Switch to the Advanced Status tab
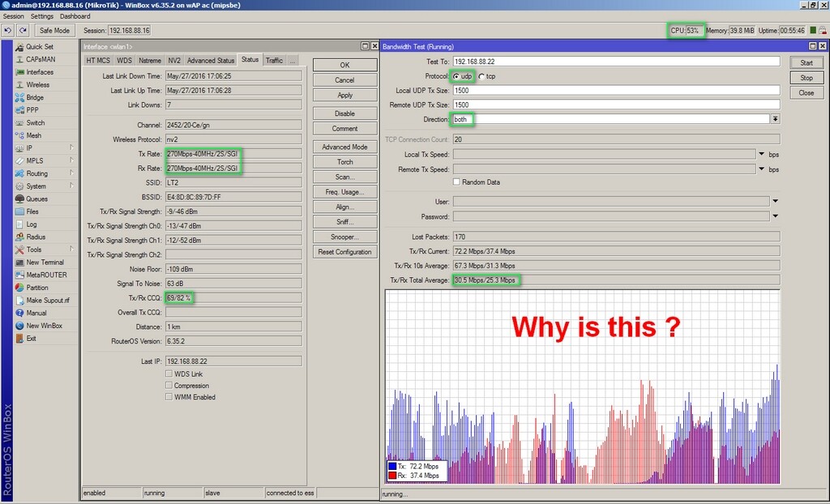830x504 pixels. coord(210,60)
